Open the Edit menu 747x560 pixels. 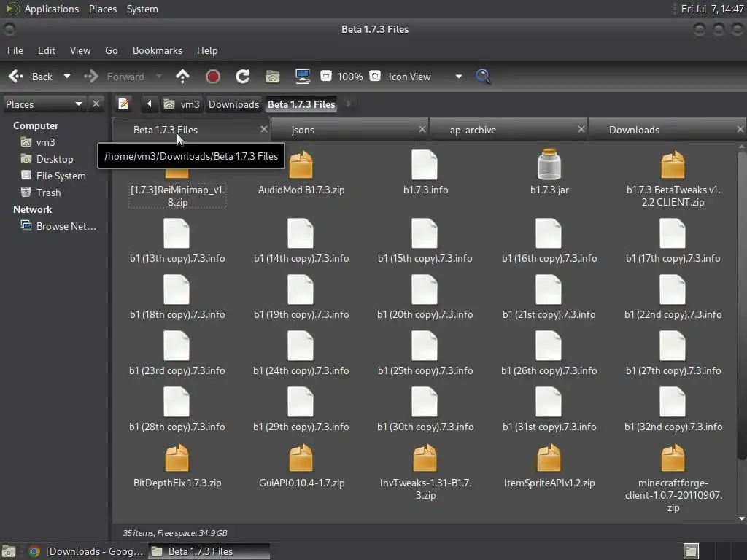[x=46, y=50]
